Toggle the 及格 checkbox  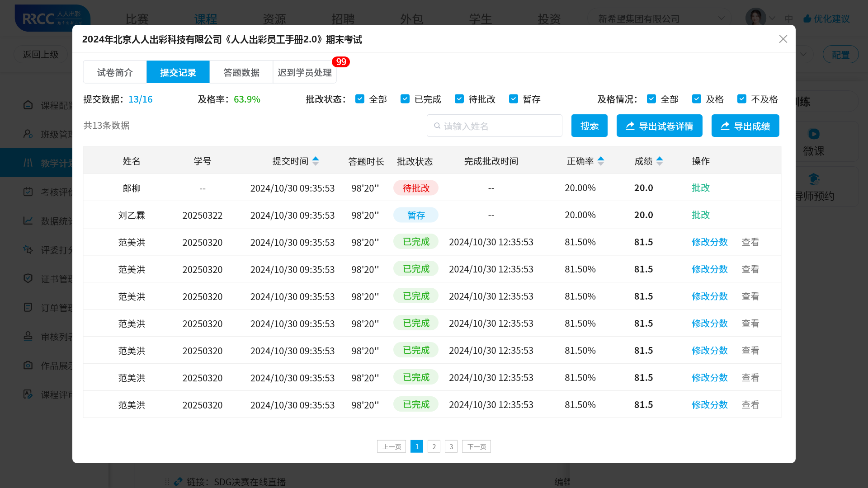click(x=697, y=99)
